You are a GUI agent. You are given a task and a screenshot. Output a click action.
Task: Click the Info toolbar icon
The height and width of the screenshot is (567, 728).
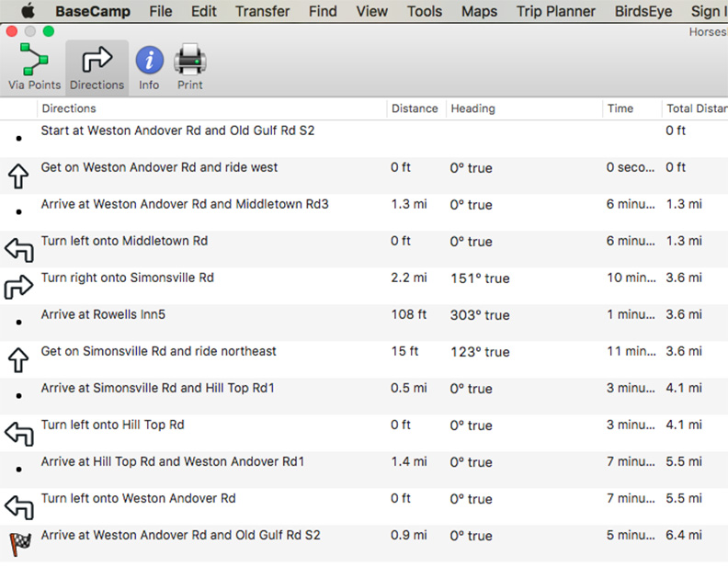tap(149, 68)
